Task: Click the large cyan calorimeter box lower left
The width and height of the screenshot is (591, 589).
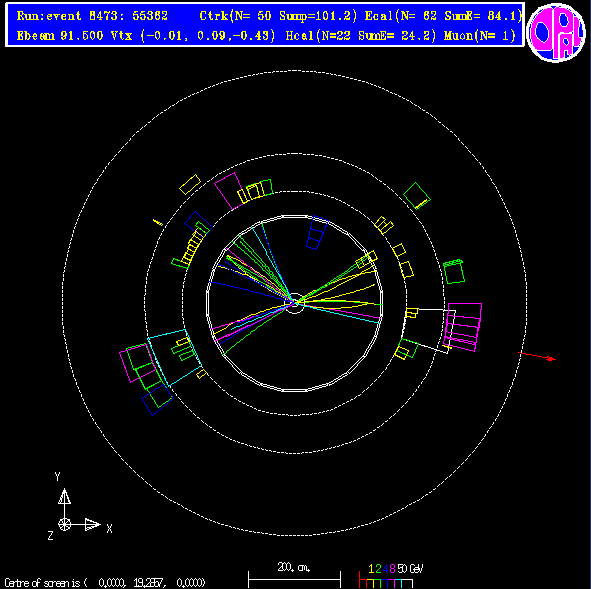Action: pyautogui.click(x=175, y=358)
